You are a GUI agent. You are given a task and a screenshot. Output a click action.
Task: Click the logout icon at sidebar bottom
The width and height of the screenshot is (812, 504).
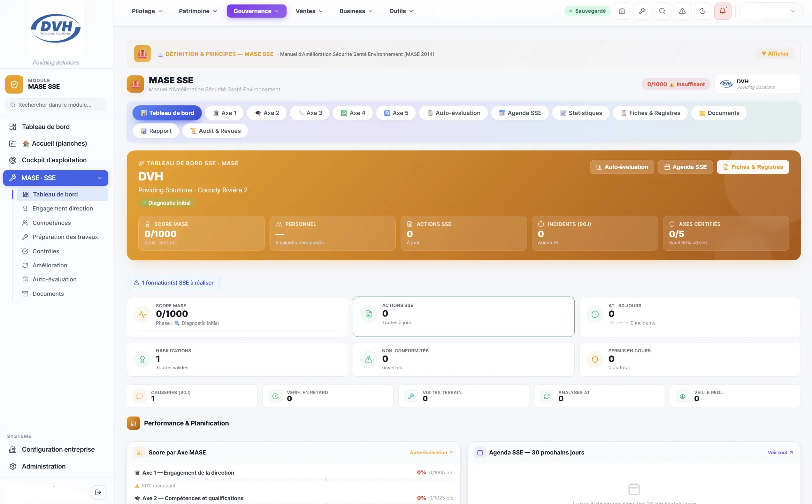98,492
